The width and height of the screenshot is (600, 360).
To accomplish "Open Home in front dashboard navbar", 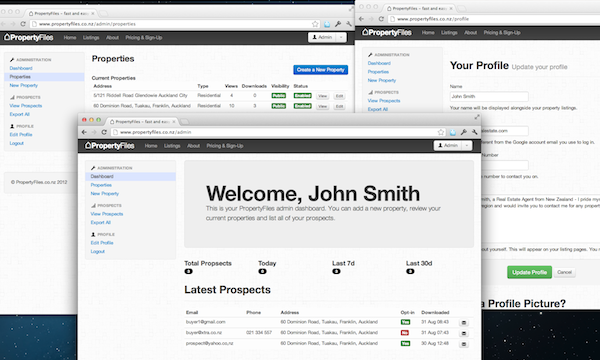I will (x=151, y=146).
